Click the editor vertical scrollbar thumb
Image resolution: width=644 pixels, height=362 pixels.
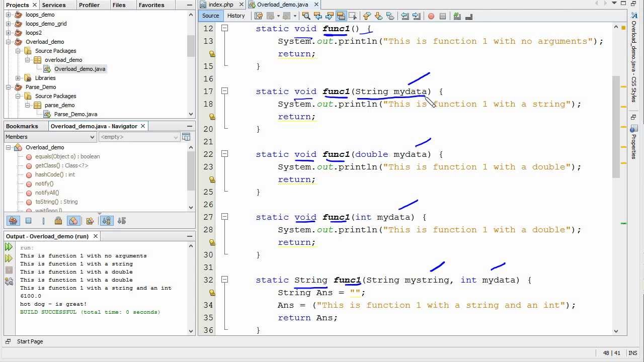coord(616,126)
